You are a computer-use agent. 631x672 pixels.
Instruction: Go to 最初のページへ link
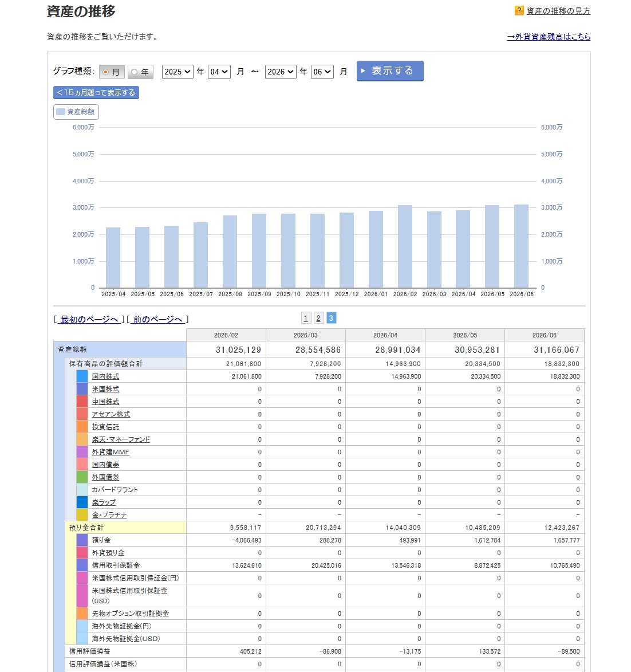89,319
